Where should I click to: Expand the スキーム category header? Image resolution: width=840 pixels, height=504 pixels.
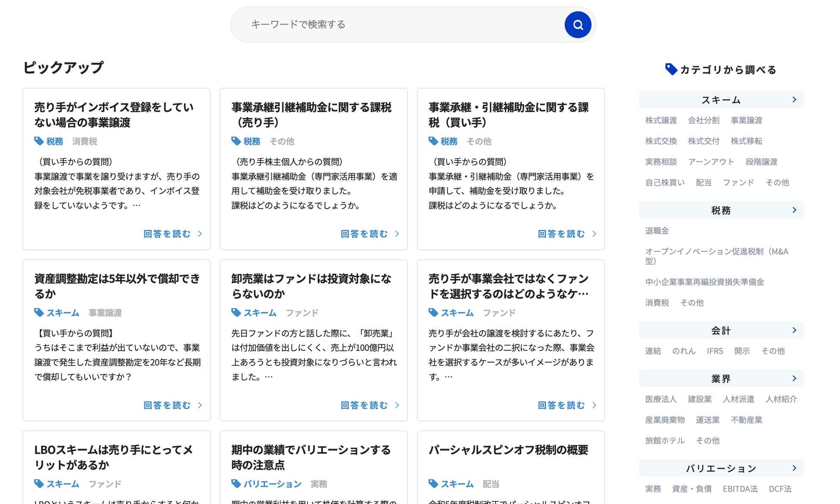[x=721, y=100]
